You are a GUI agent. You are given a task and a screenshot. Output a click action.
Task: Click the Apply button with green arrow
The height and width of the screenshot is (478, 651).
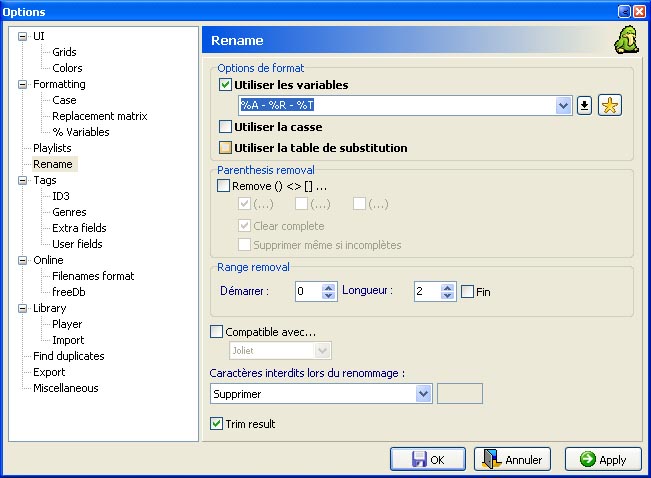click(x=602, y=459)
